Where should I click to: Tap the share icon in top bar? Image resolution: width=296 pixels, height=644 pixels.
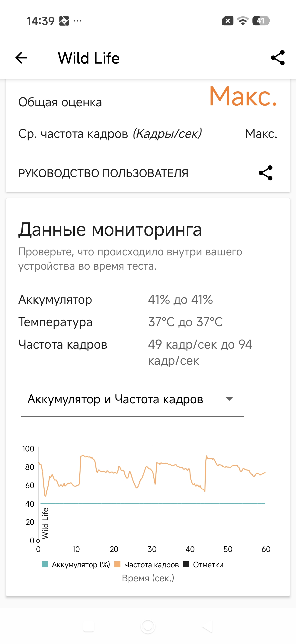tap(278, 58)
